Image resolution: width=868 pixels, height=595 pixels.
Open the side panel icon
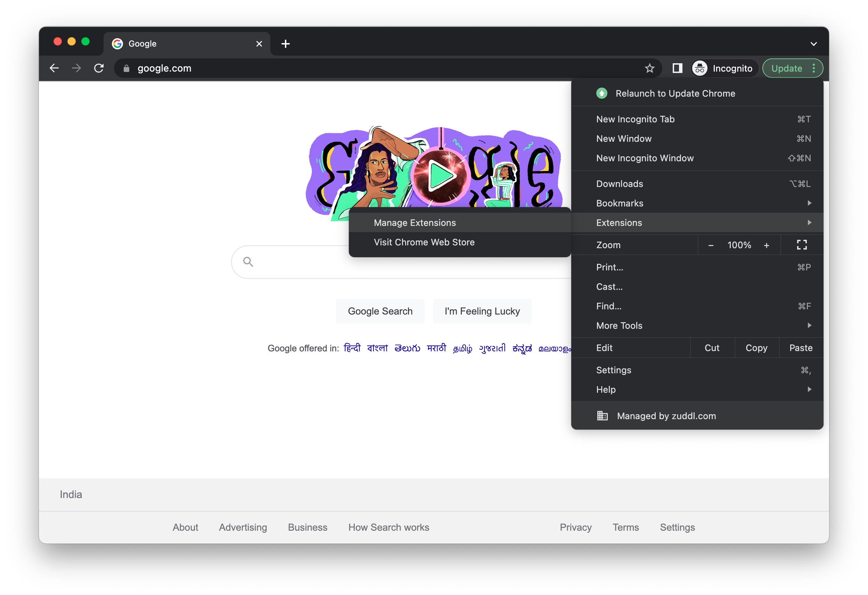[677, 68]
